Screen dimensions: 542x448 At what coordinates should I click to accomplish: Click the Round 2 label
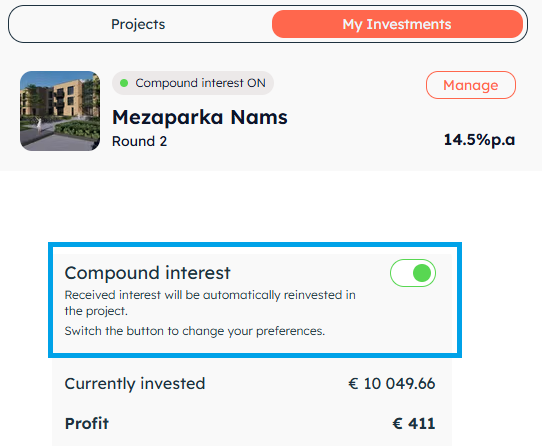[x=140, y=141]
